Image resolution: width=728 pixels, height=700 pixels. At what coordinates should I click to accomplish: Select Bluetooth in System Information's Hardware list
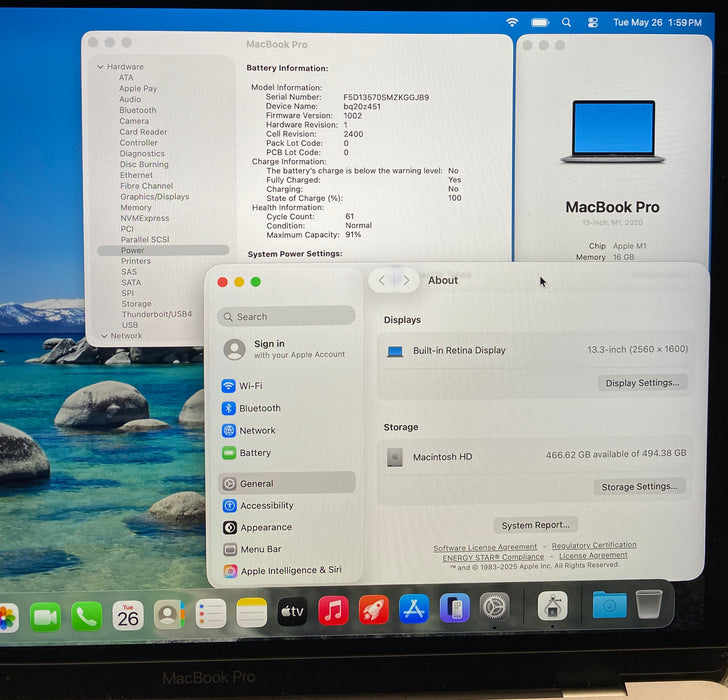coord(137,110)
